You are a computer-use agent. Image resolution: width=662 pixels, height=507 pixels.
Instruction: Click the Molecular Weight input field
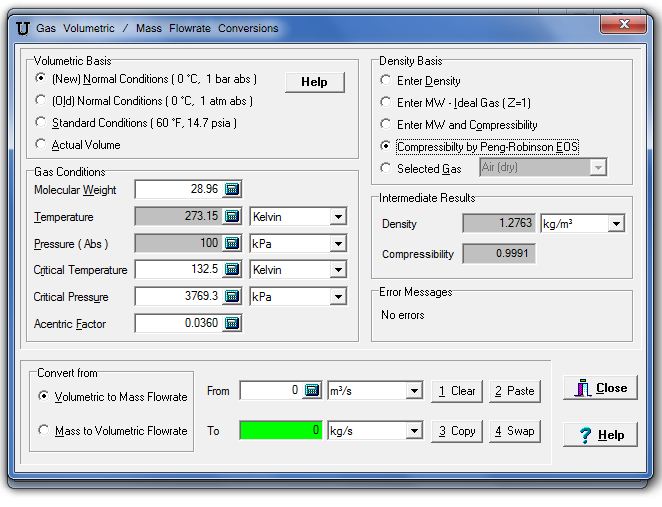pos(179,189)
